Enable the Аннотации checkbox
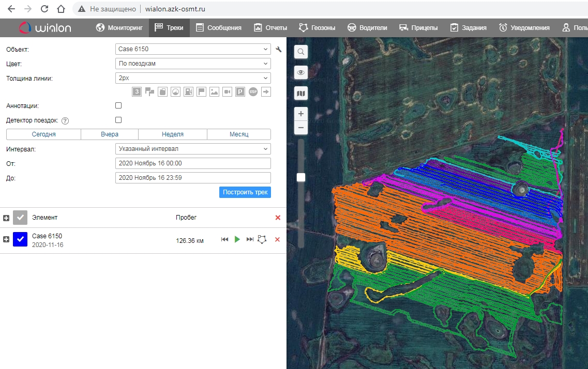Image resolution: width=588 pixels, height=369 pixels. [118, 105]
